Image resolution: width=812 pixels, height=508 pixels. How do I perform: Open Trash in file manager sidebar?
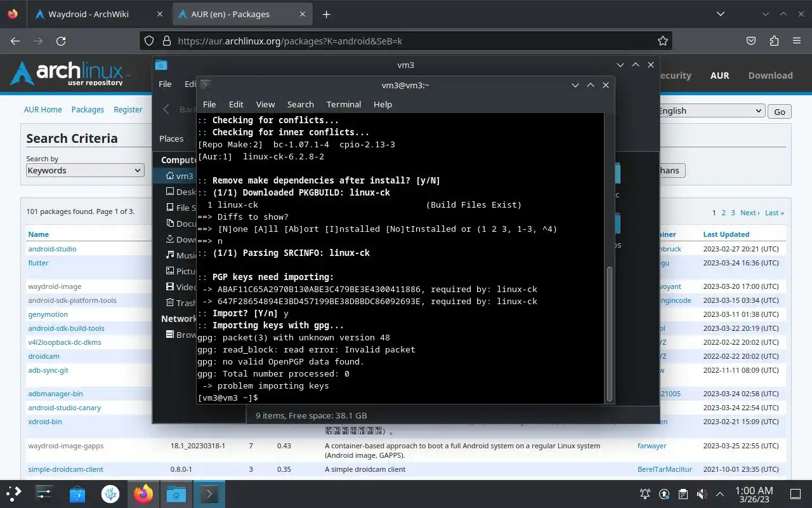(180, 303)
